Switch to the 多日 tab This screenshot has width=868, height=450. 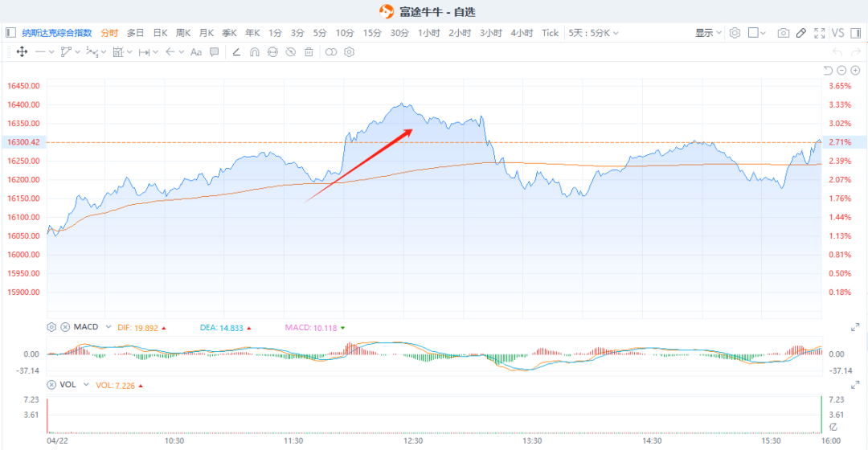(x=135, y=33)
